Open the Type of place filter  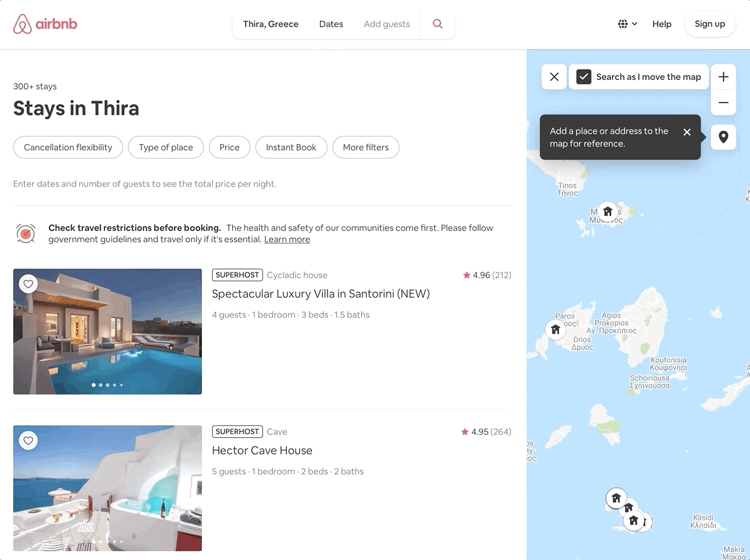point(165,147)
